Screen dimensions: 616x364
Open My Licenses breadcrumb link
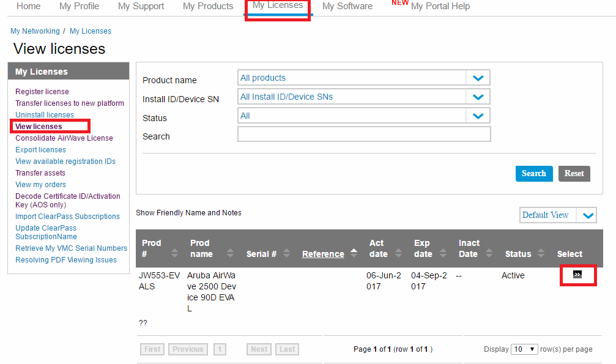pos(91,31)
